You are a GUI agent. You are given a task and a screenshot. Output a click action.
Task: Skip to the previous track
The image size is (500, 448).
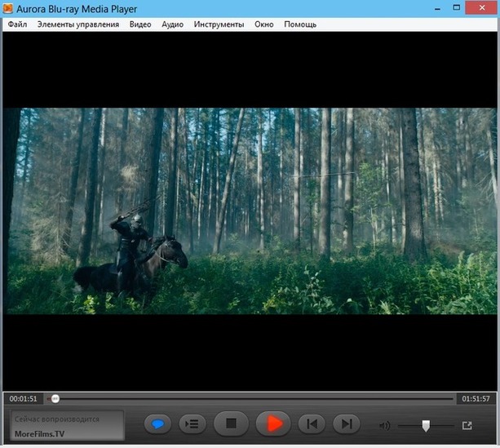coord(310,424)
